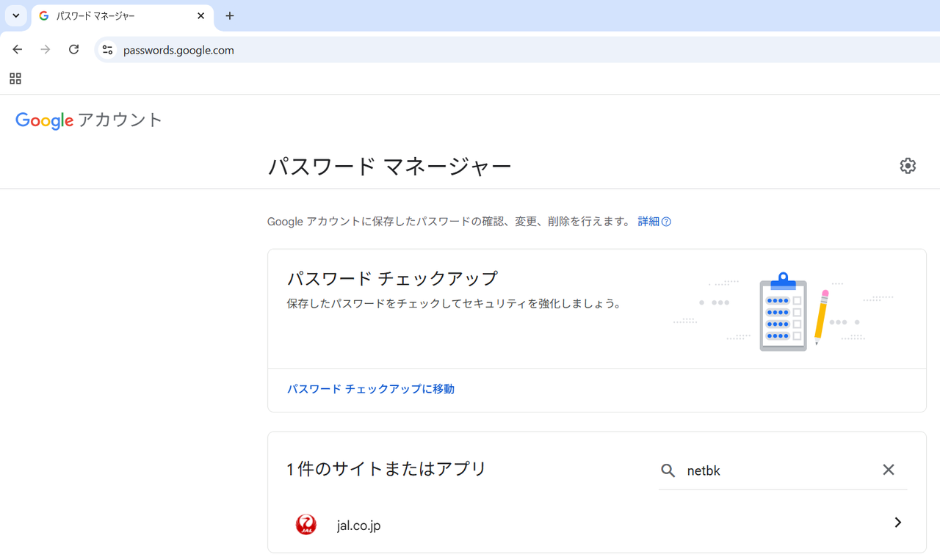
Task: Open a new browser tab
Action: (x=229, y=15)
